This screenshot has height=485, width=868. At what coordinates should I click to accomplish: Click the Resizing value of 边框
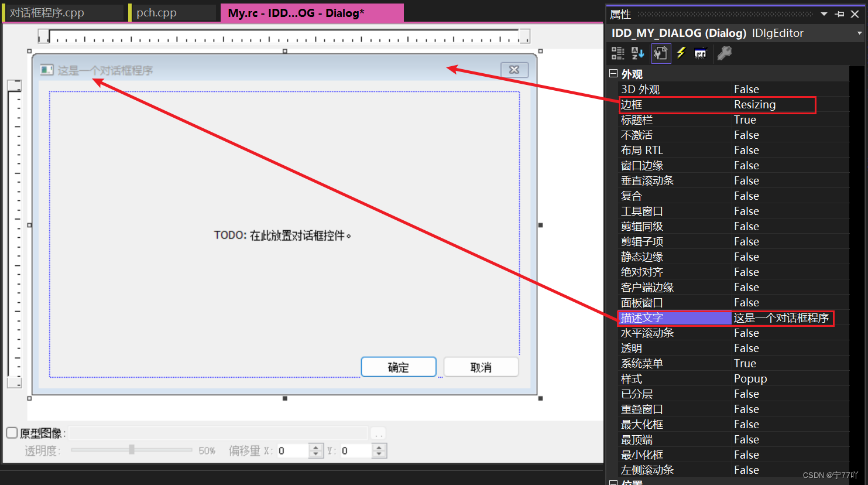point(754,104)
